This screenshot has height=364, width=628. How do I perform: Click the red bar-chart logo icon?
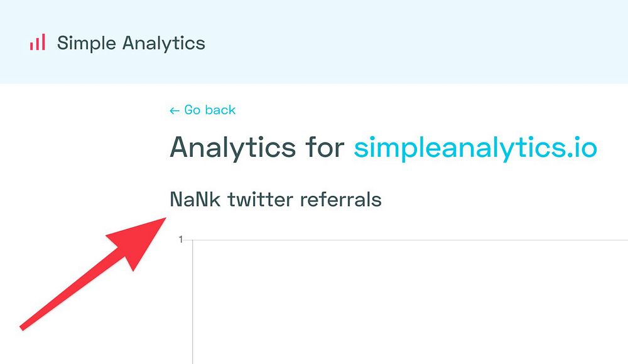point(37,43)
